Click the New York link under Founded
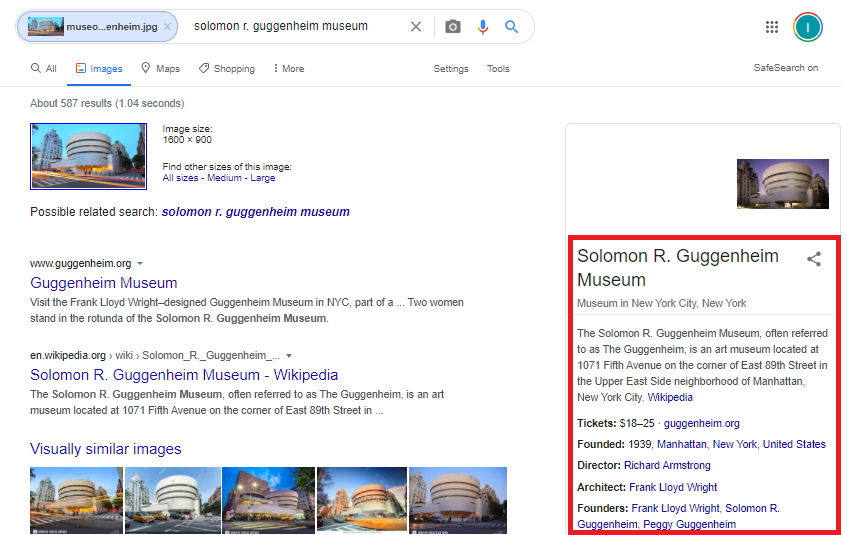This screenshot has width=847, height=535. 735,444
